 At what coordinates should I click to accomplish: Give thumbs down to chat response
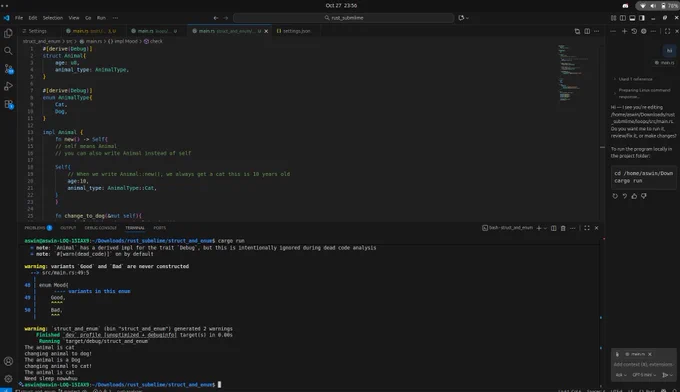(644, 196)
